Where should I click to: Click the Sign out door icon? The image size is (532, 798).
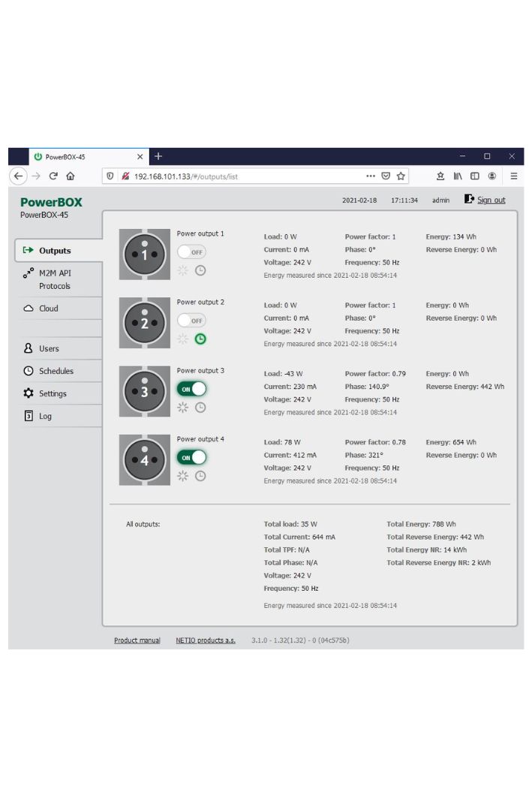tap(469, 200)
